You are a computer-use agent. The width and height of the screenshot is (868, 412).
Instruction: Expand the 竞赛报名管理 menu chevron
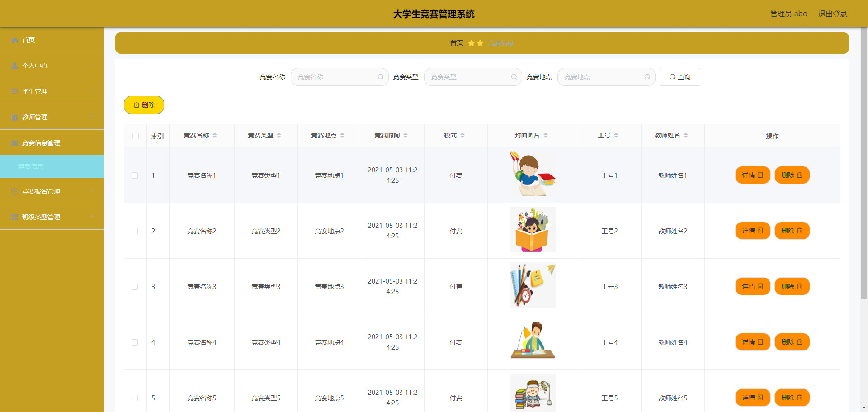coord(93,191)
